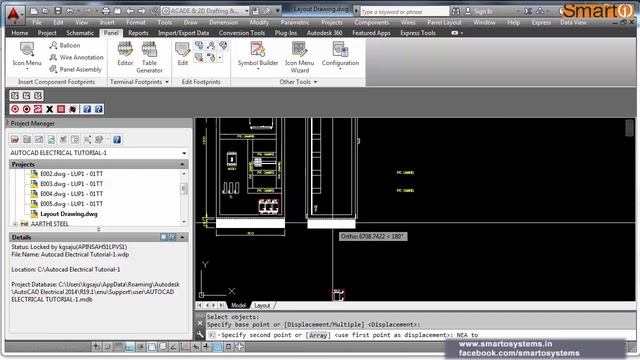This screenshot has height=360, width=640.
Task: Open the Configuration dropdown arrow
Action: click(x=340, y=69)
